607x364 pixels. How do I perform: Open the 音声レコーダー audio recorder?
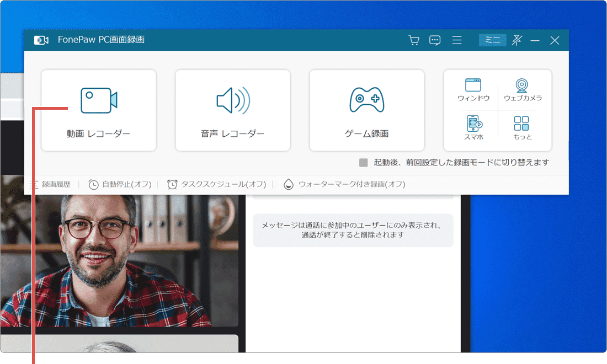click(232, 110)
